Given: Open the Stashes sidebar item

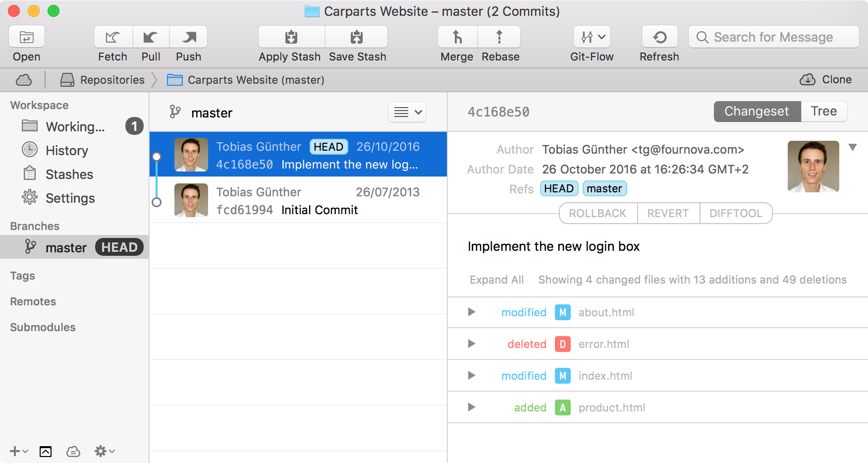Looking at the screenshot, I should pyautogui.click(x=69, y=174).
